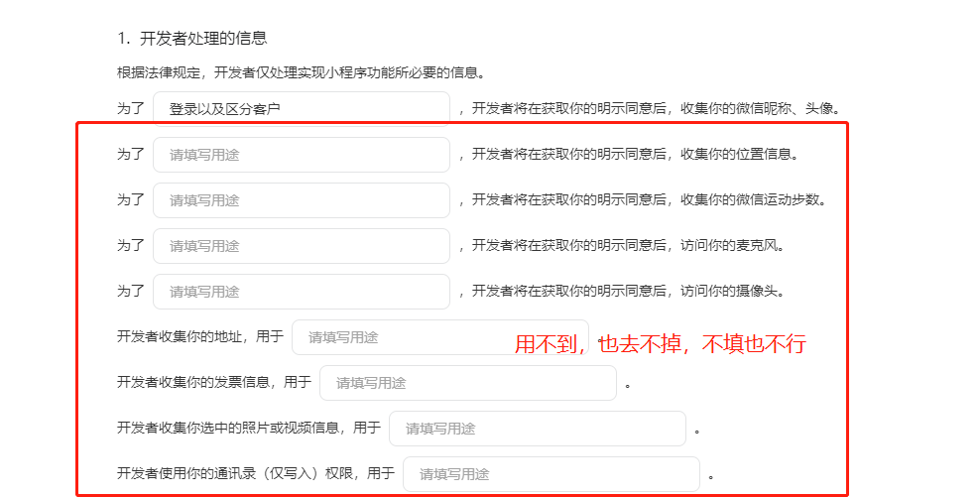The image size is (980, 497).
Task: Click the label 开发者收集你的发票信息，用于
Action: (213, 382)
